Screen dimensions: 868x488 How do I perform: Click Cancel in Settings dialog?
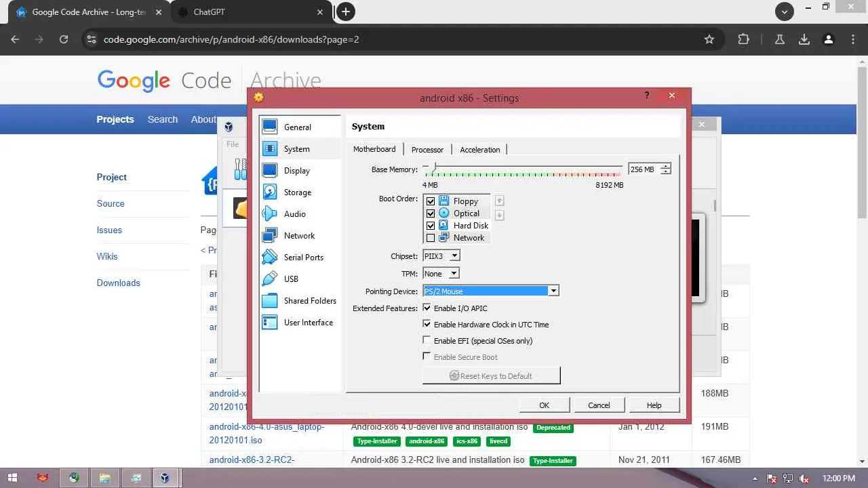599,405
